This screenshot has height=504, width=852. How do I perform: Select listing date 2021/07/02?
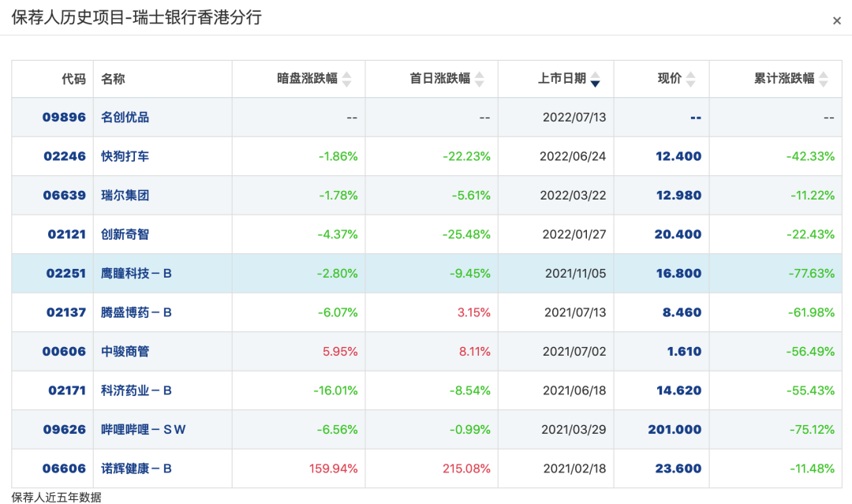(574, 352)
